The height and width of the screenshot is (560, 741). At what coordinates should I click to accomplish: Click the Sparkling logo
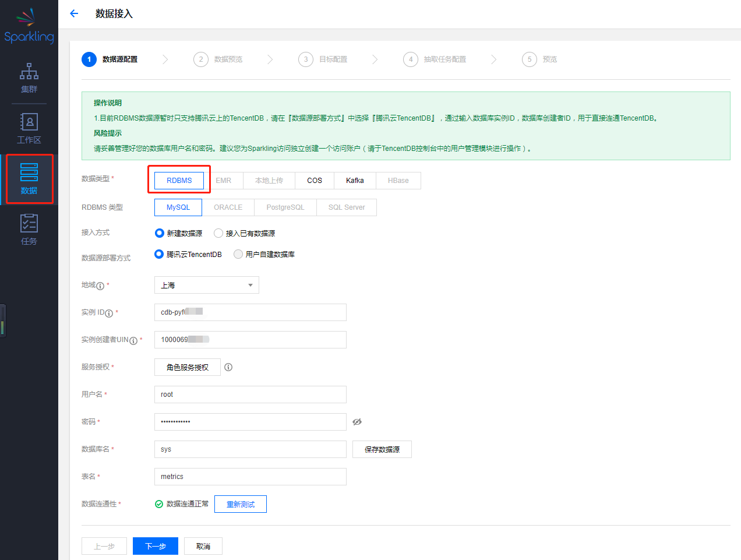tap(29, 24)
